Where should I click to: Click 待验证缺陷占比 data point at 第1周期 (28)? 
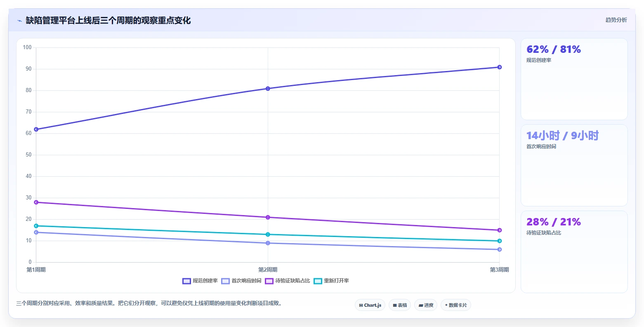pos(36,202)
